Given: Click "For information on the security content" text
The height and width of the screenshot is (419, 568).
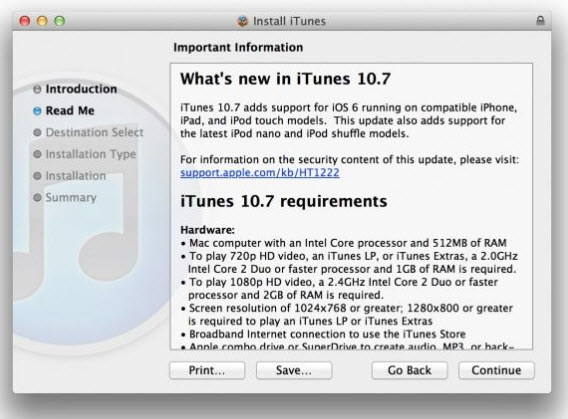Looking at the screenshot, I should tap(350, 159).
